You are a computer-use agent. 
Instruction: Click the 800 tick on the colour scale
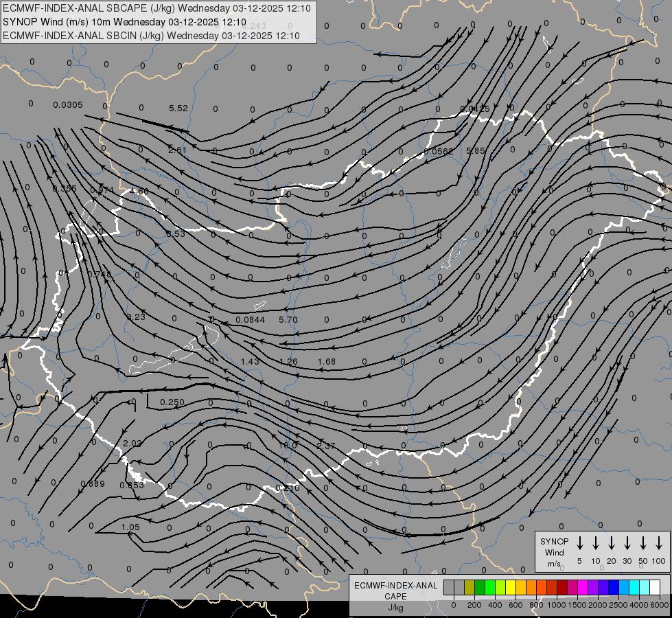coord(536,605)
